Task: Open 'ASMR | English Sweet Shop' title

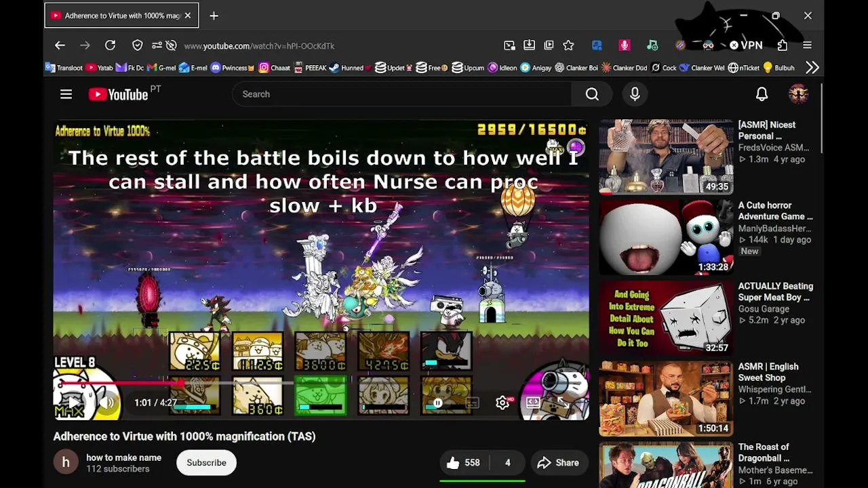Action: 768,372
